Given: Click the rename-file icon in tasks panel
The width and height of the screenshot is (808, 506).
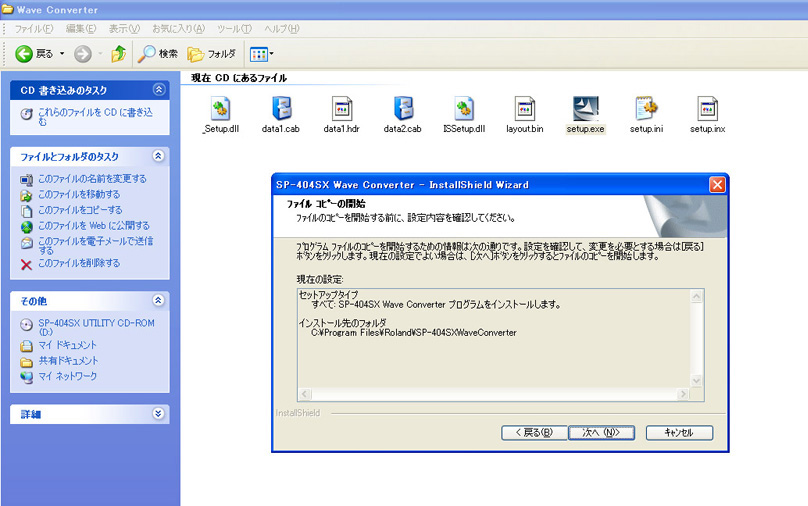Looking at the screenshot, I should click(x=26, y=180).
